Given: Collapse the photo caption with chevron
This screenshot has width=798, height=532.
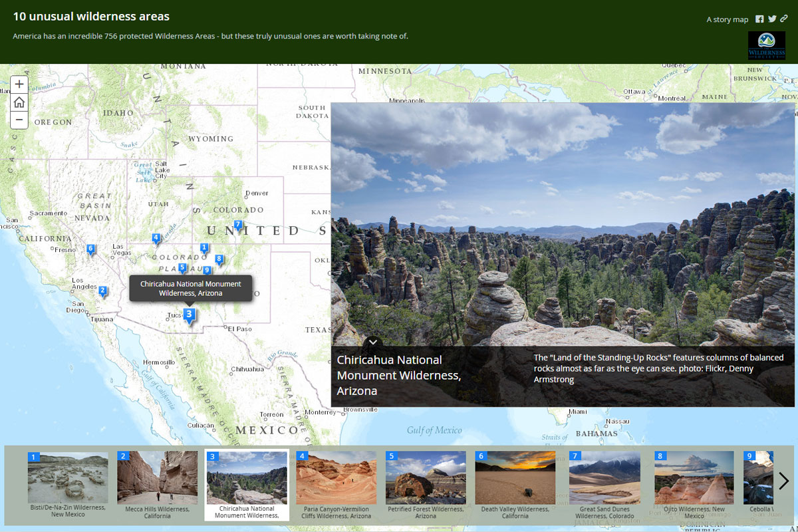Looking at the screenshot, I should pos(373,341).
